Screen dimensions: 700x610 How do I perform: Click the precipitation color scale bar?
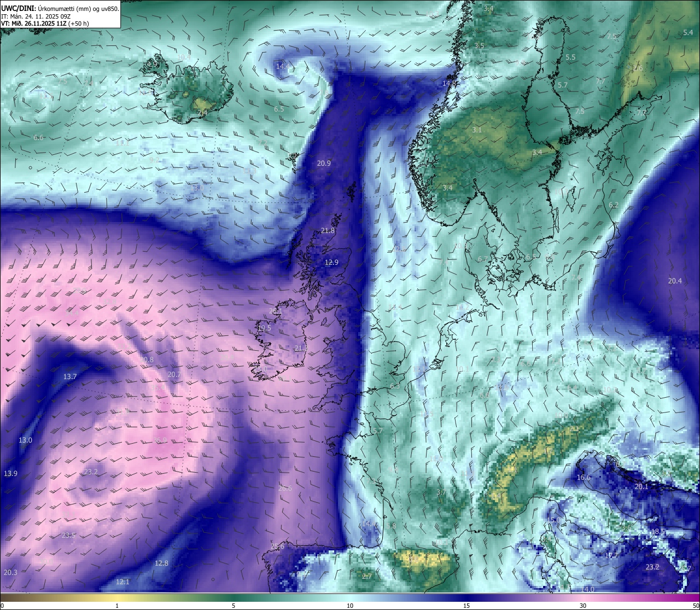coord(350,597)
